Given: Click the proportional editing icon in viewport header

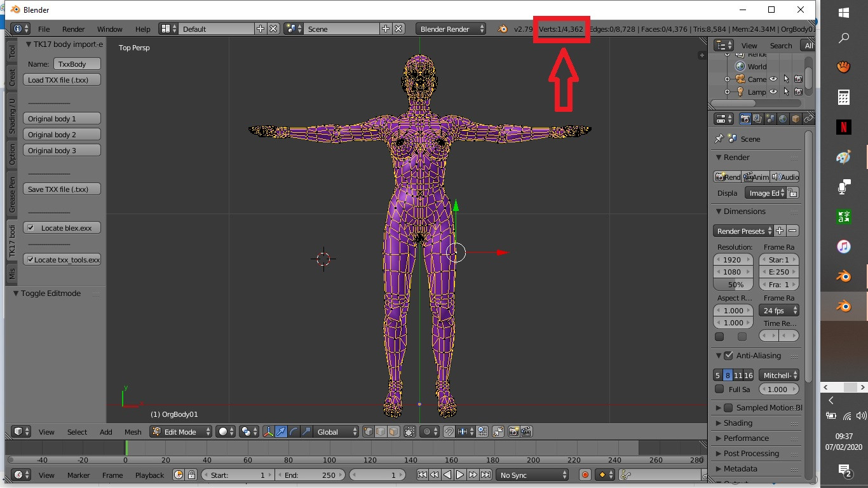Looking at the screenshot, I should tap(427, 431).
